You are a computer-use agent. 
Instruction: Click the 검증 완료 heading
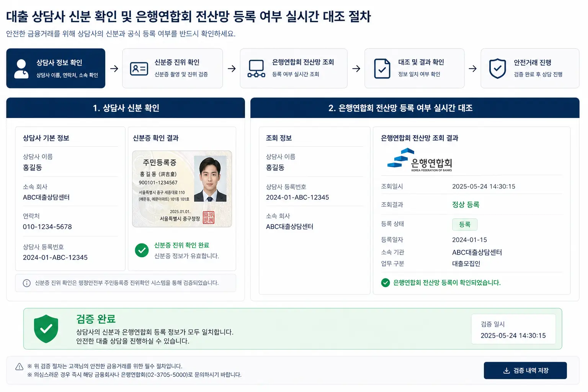point(96,319)
